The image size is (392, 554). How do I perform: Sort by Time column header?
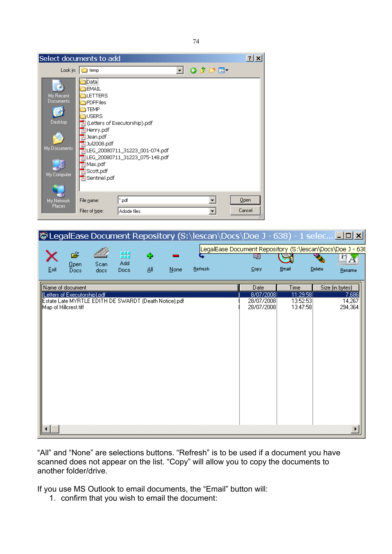[295, 288]
